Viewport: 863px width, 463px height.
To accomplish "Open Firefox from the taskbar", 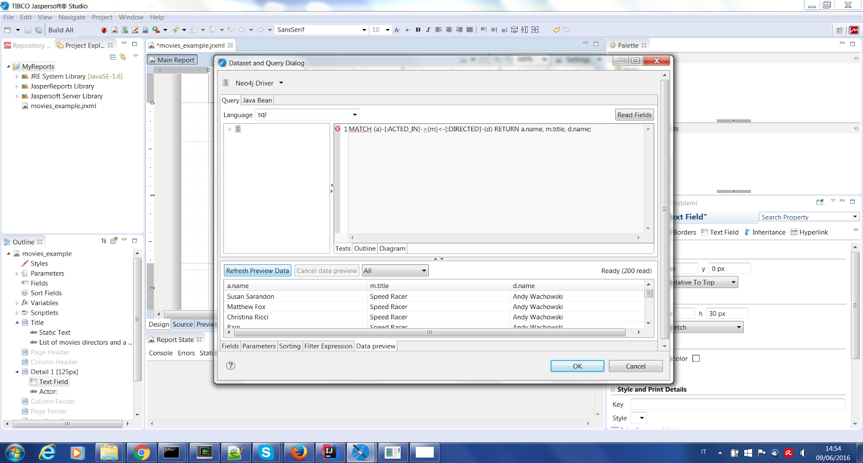I will [x=298, y=453].
